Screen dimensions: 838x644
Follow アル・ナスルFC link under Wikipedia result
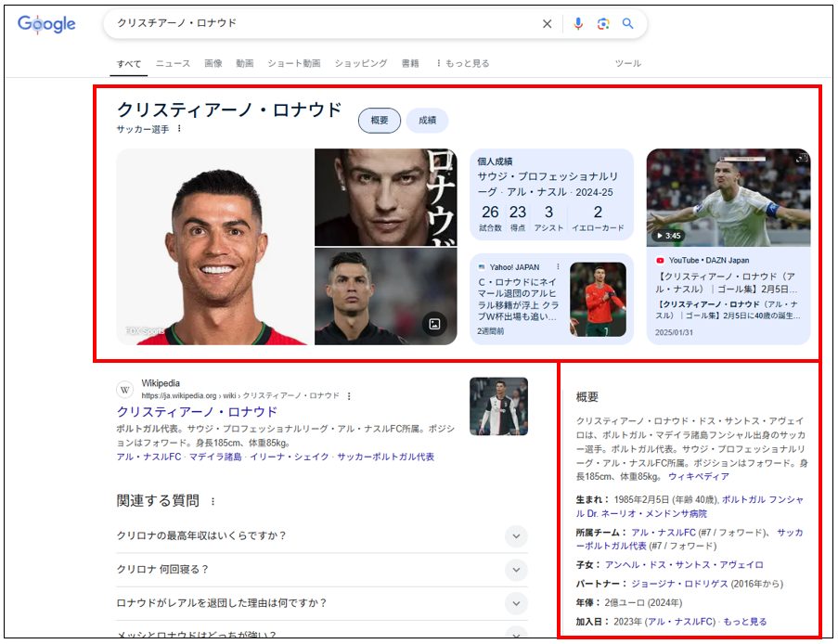(149, 457)
